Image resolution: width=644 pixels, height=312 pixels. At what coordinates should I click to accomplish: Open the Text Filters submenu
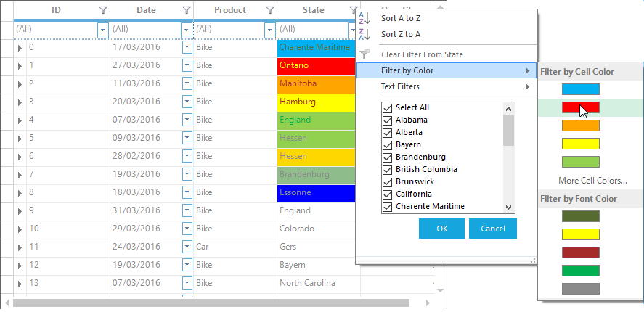447,86
